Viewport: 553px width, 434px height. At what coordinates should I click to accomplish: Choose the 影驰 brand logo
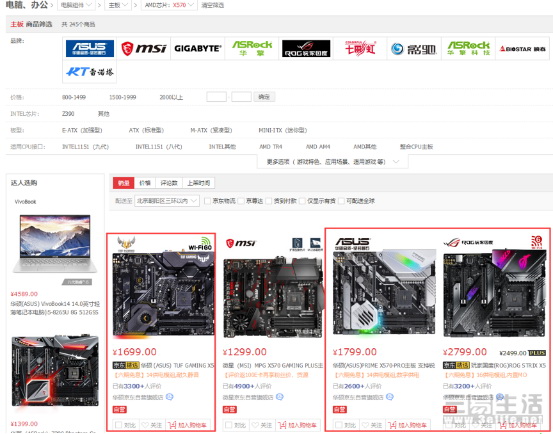pos(414,49)
